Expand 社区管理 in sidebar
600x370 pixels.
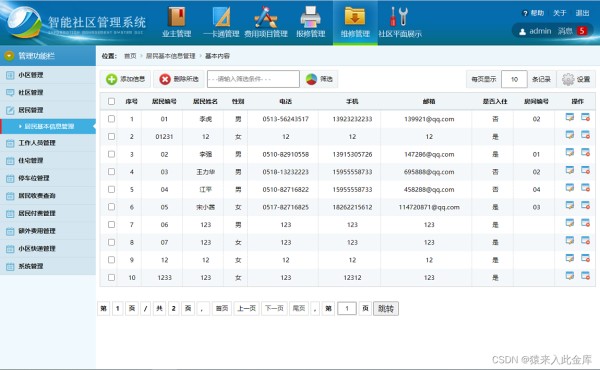48,93
